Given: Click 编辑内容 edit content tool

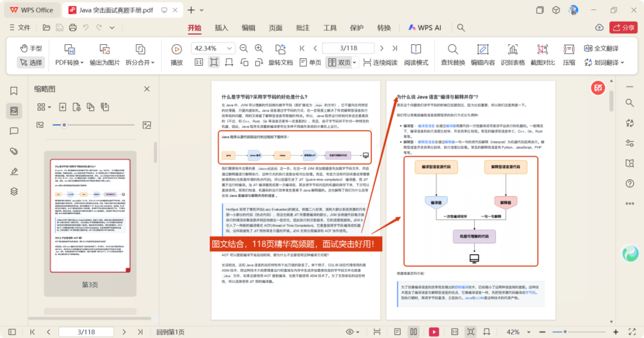Looking at the screenshot, I should [x=482, y=55].
